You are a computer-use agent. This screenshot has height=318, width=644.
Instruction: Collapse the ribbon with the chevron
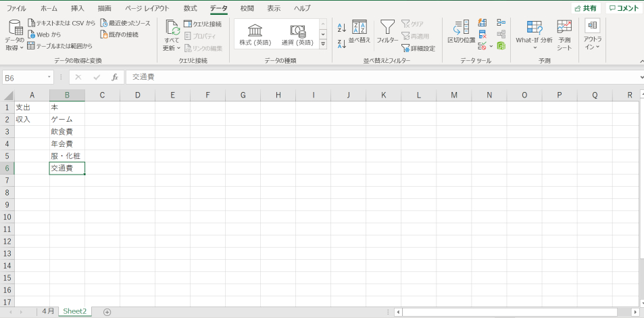641,61
